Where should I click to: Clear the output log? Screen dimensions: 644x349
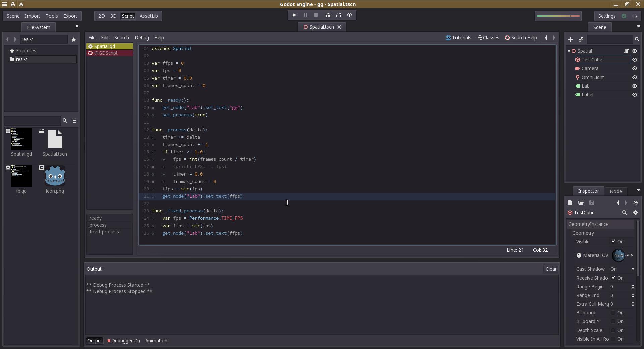click(x=551, y=269)
